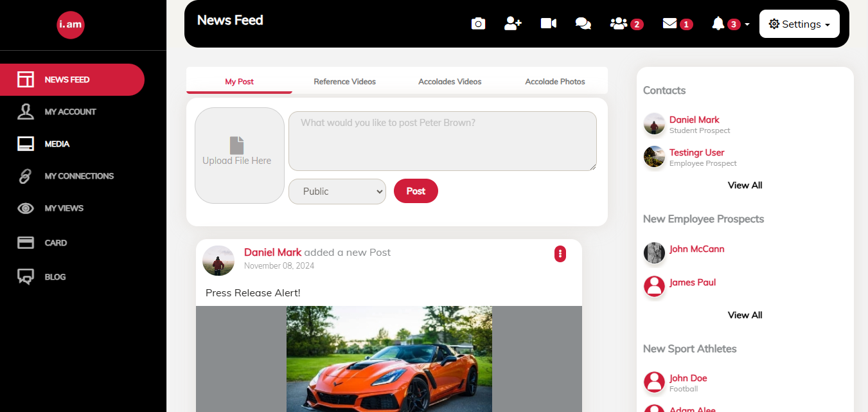868x412 pixels.
Task: Open the Public visibility dropdown
Action: pyautogui.click(x=337, y=192)
